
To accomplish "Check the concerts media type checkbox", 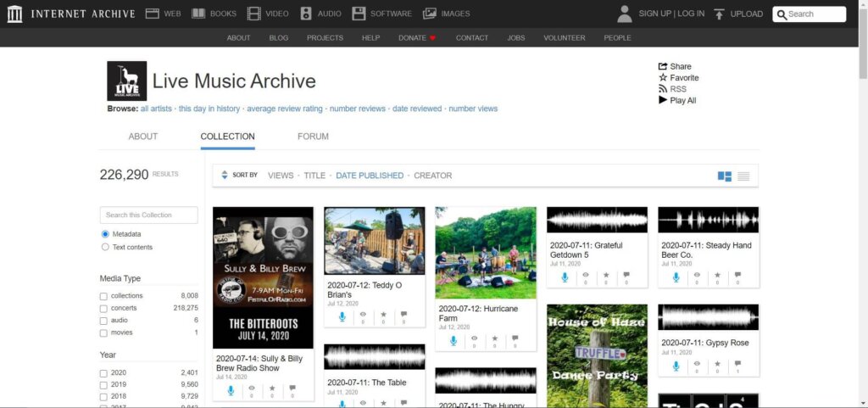I will pyautogui.click(x=103, y=309).
